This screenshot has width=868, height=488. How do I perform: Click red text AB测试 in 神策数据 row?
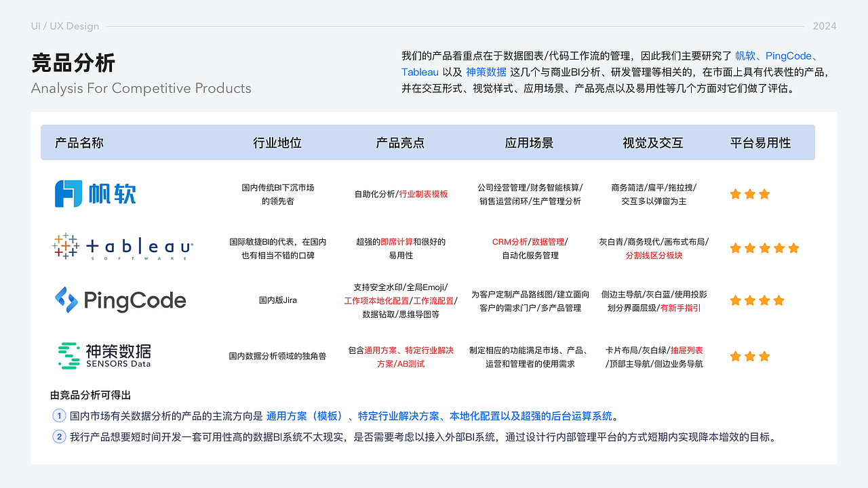(x=410, y=364)
